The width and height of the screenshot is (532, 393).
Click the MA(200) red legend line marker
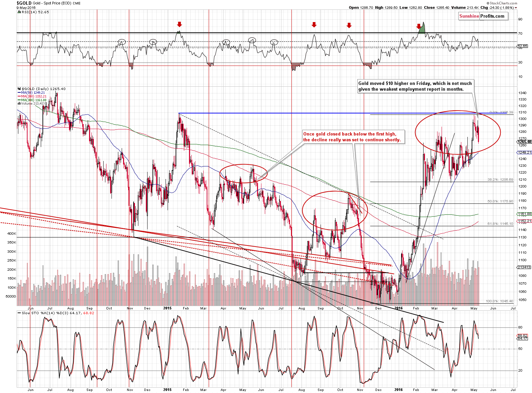[x=19, y=96]
